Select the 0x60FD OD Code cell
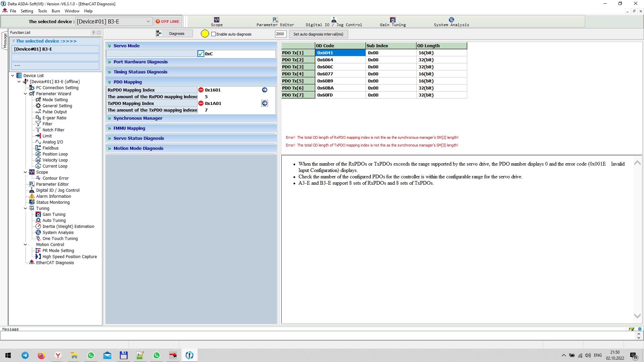 point(340,95)
